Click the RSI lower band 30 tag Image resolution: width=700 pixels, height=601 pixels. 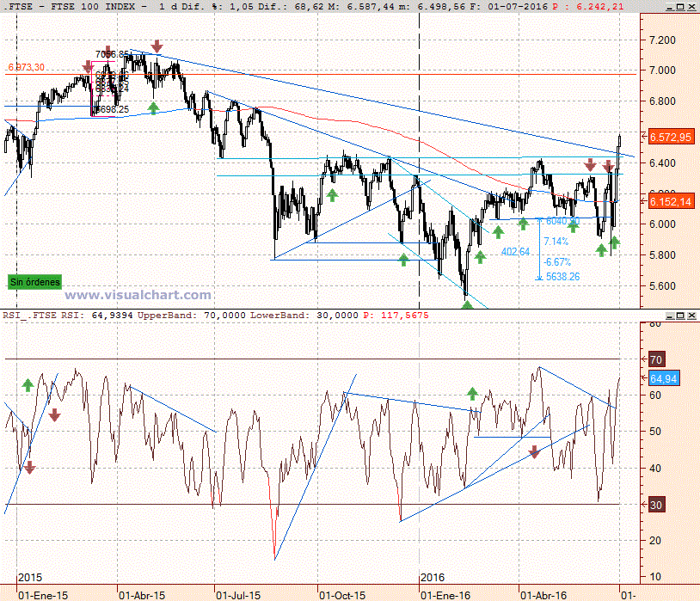[656, 505]
